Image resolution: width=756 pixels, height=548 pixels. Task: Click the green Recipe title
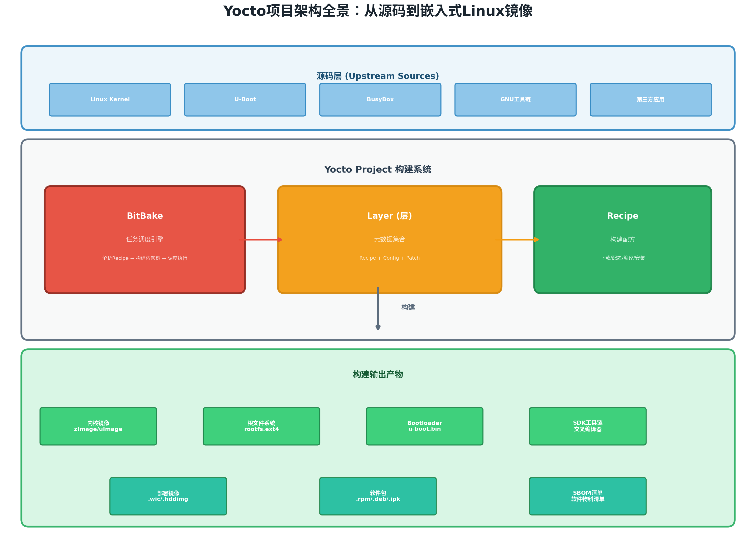click(x=622, y=216)
